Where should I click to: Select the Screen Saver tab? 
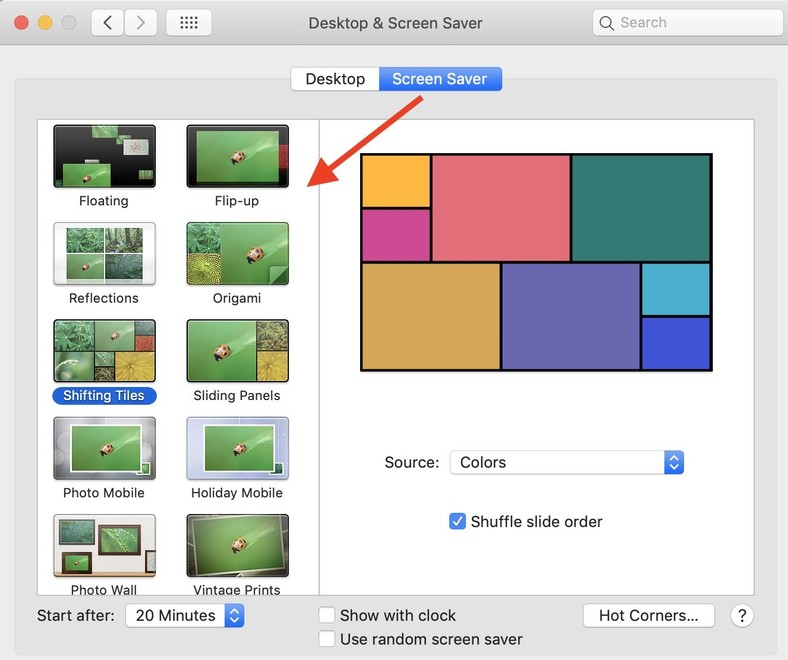click(x=440, y=79)
